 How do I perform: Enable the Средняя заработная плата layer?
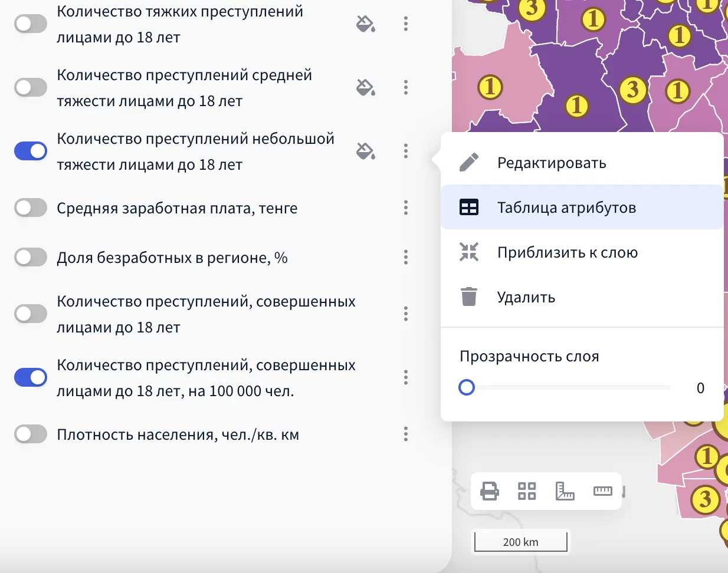(x=31, y=208)
